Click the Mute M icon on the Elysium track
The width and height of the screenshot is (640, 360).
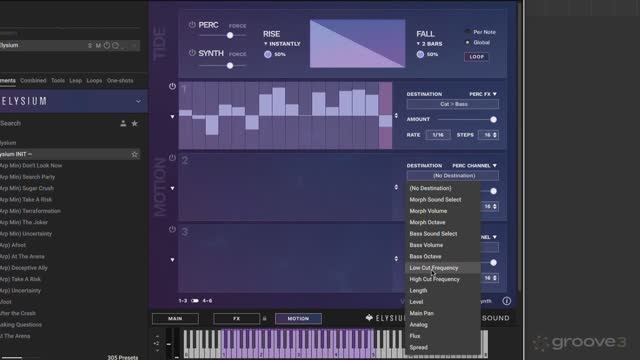coord(98,45)
